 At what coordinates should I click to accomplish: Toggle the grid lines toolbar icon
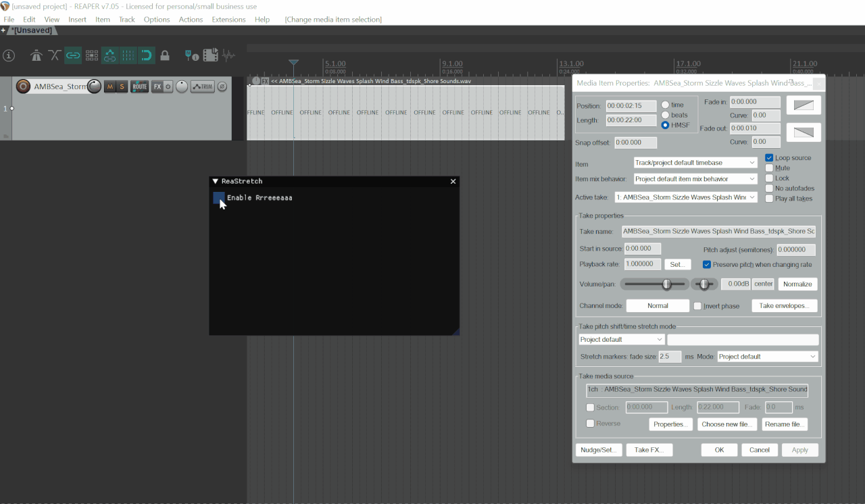click(x=128, y=55)
